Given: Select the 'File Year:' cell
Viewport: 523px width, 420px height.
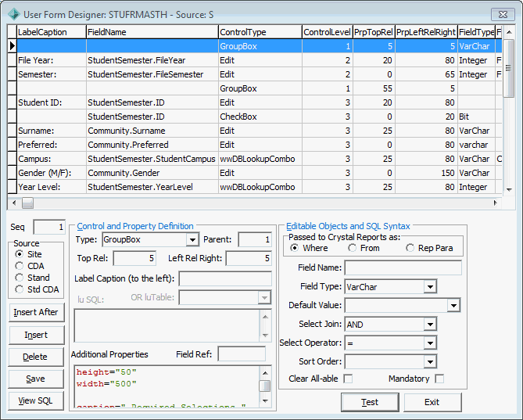Looking at the screenshot, I should pyautogui.click(x=52, y=60).
